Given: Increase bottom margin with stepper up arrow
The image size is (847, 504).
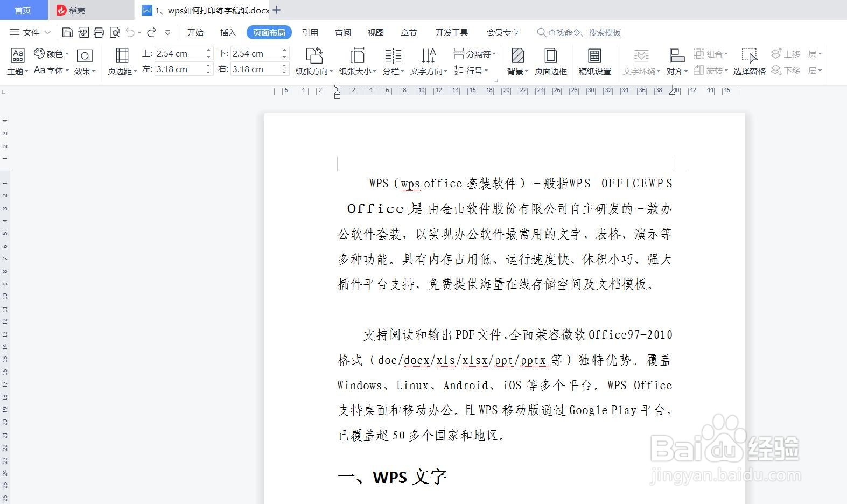Looking at the screenshot, I should coord(284,50).
